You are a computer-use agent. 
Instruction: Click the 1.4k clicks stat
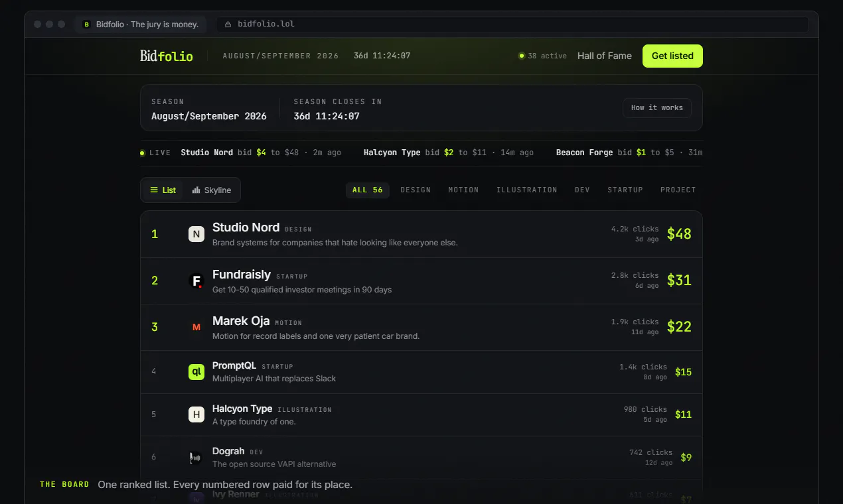click(643, 367)
